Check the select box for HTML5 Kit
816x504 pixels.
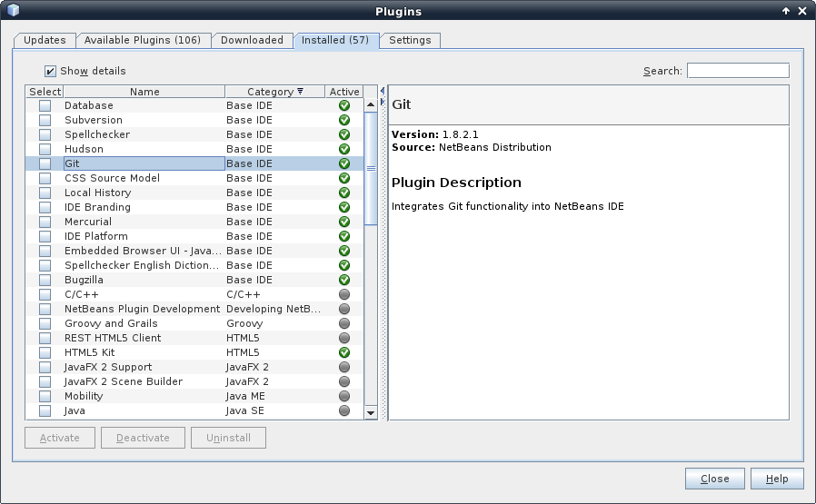(x=45, y=352)
